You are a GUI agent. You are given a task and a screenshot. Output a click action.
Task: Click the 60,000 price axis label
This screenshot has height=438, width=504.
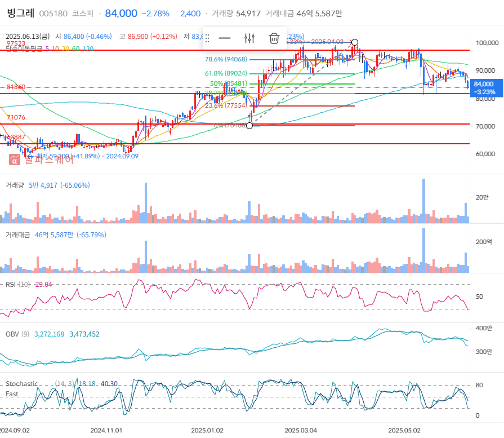pyautogui.click(x=485, y=154)
